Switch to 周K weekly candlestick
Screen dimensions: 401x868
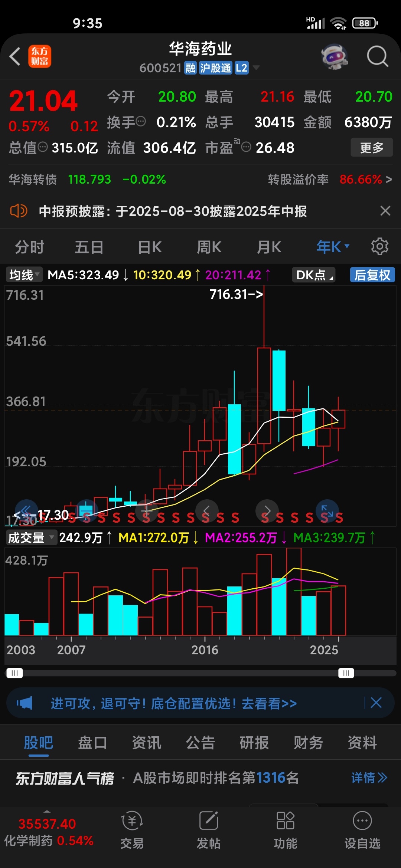(209, 247)
